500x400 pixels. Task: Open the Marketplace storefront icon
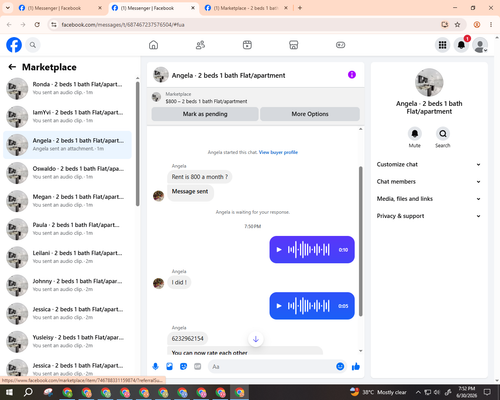pos(294,45)
